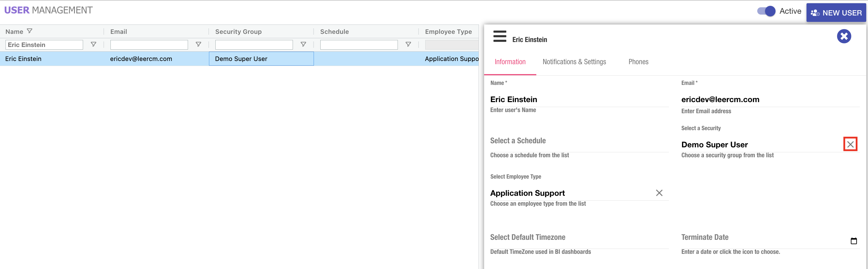Open the Demo Super User security dropdown

coord(758,145)
